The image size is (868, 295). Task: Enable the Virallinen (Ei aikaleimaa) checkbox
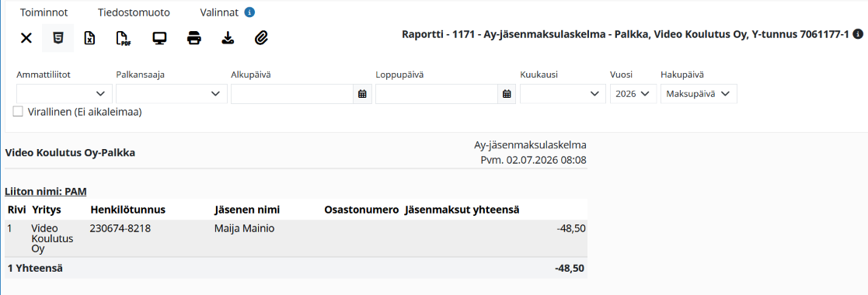point(18,112)
